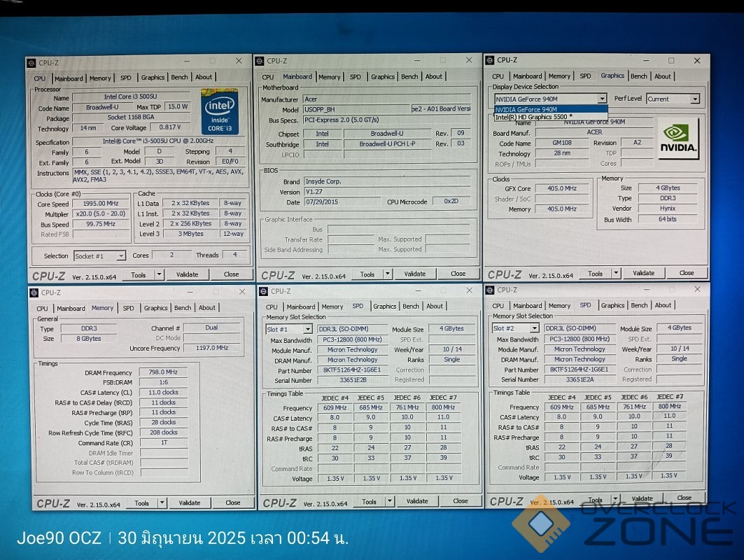Image resolution: width=744 pixels, height=560 pixels.
Task: Switch to SPD tab in the Graphics window
Action: pyautogui.click(x=586, y=76)
